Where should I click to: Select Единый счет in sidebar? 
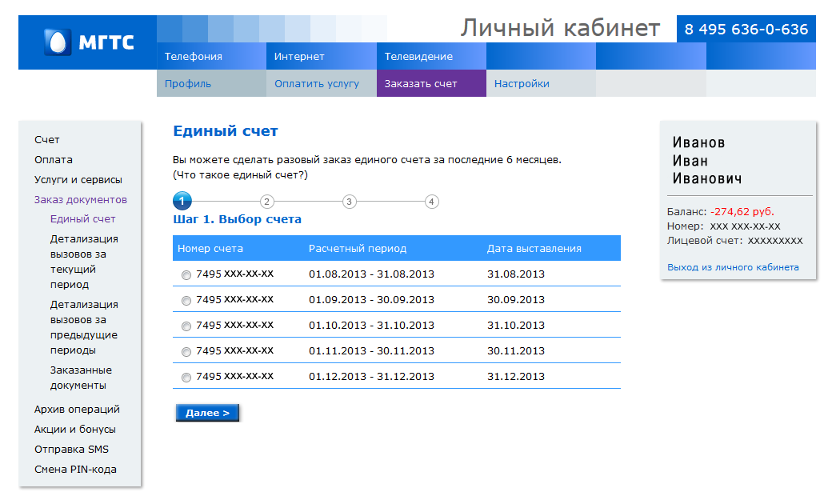coord(83,219)
